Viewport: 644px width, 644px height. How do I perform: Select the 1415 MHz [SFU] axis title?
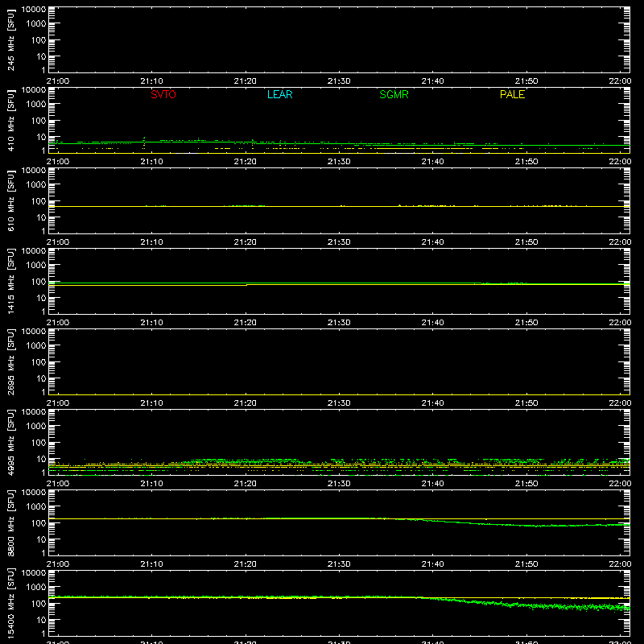10,281
